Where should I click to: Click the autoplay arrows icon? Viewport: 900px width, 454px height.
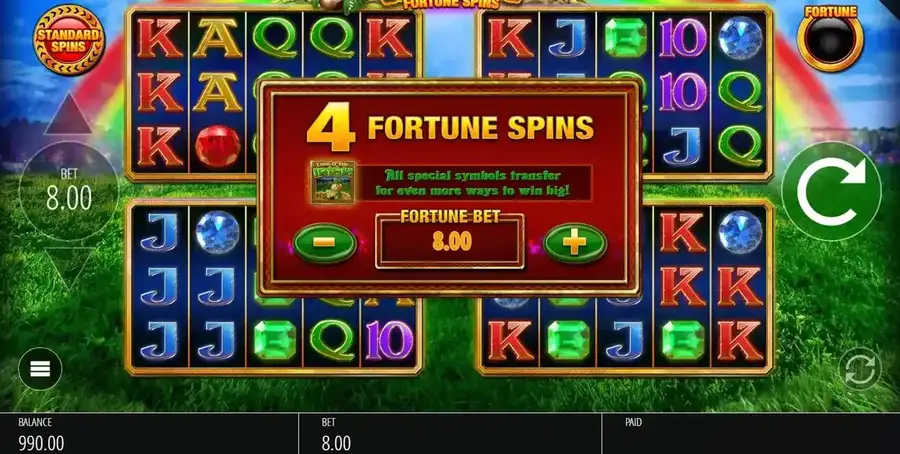pos(860,369)
